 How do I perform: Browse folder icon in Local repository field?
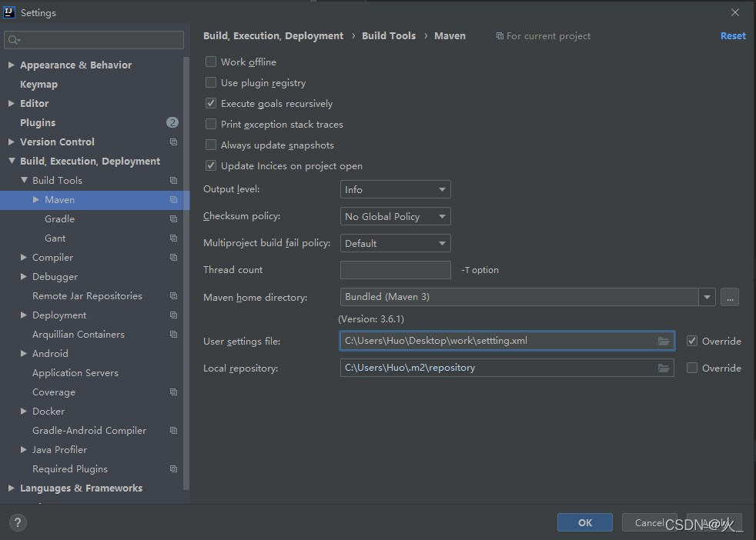[664, 368]
